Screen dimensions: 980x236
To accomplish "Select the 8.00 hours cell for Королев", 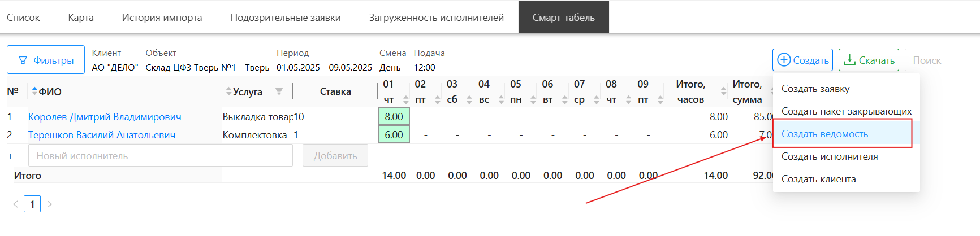I will coord(394,117).
